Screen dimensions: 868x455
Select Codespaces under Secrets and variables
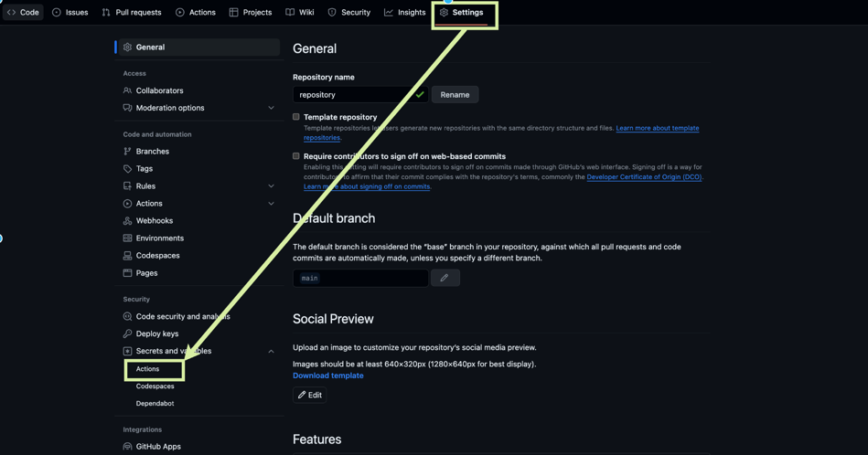click(155, 386)
